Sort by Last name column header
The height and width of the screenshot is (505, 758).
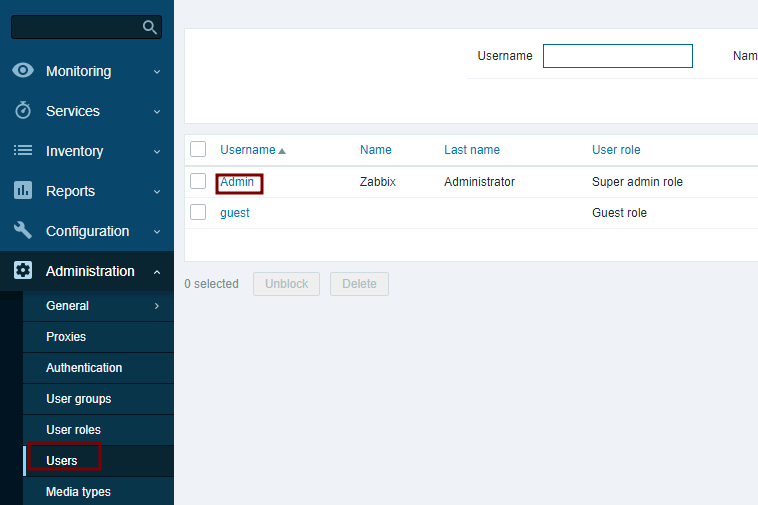(472, 150)
